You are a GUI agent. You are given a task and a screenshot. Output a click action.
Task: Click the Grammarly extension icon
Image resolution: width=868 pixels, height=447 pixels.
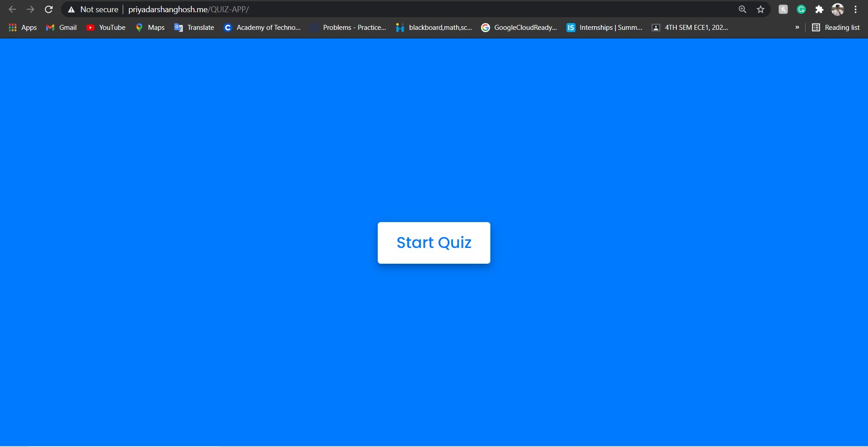[x=801, y=9]
